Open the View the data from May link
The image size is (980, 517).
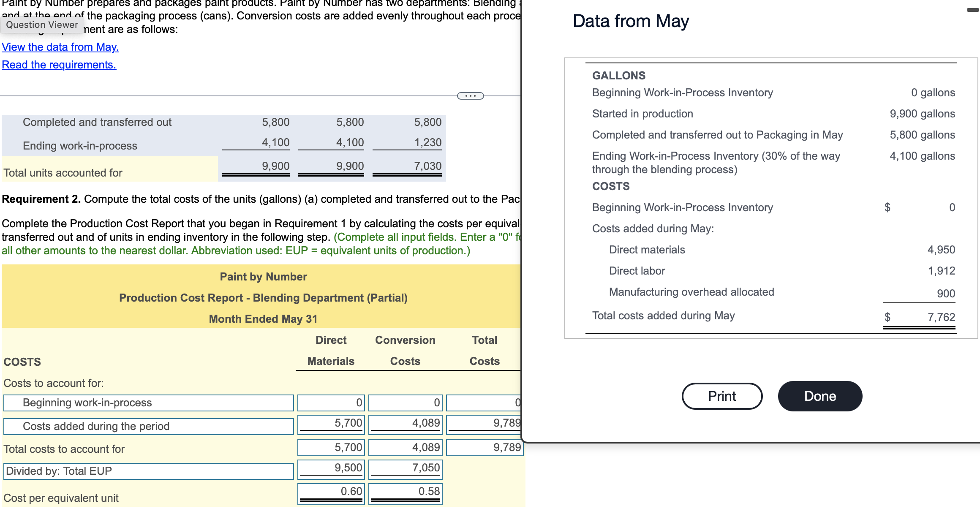[x=60, y=47]
